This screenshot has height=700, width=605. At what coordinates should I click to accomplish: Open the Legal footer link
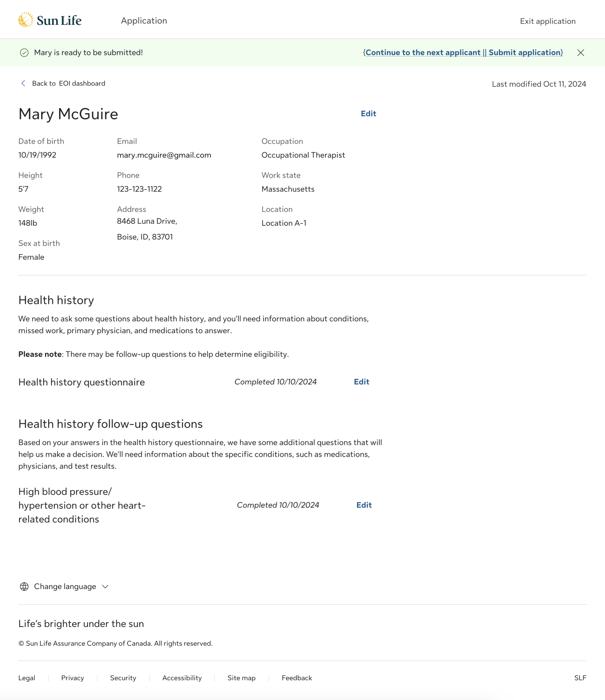click(27, 678)
